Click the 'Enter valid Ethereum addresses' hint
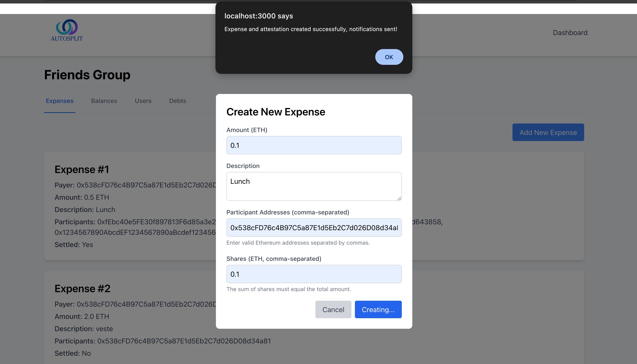The width and height of the screenshot is (637, 364). tap(298, 243)
